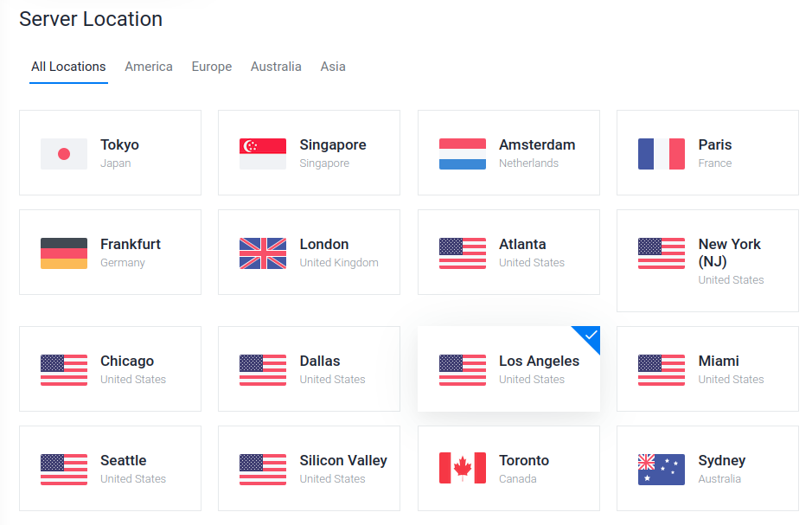Screen dimensions: 812x525
Task: Select Miami as server location
Action: [x=707, y=368]
